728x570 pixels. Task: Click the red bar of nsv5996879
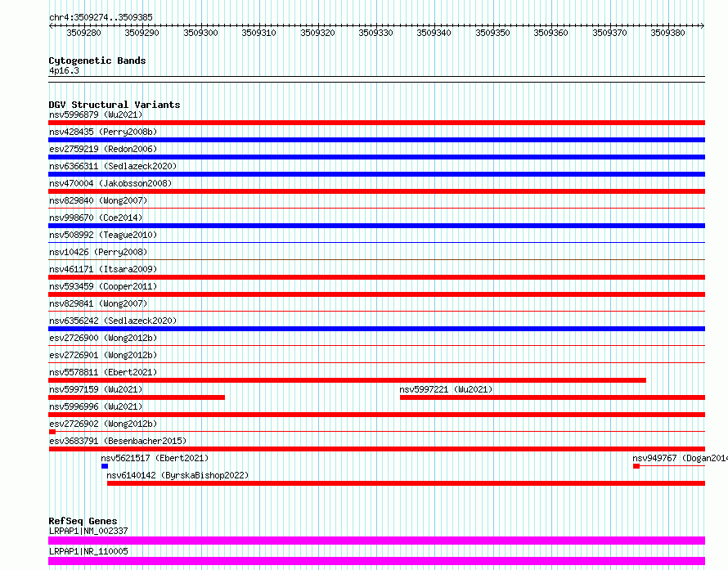coord(376,123)
